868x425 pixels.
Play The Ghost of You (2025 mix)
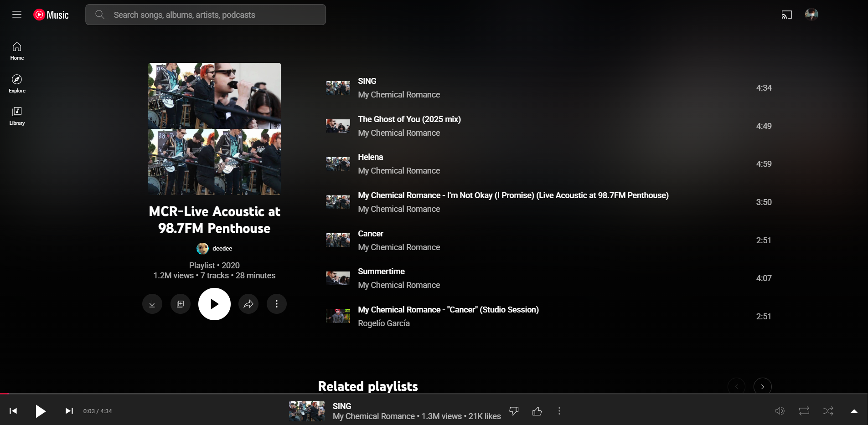pyautogui.click(x=409, y=119)
